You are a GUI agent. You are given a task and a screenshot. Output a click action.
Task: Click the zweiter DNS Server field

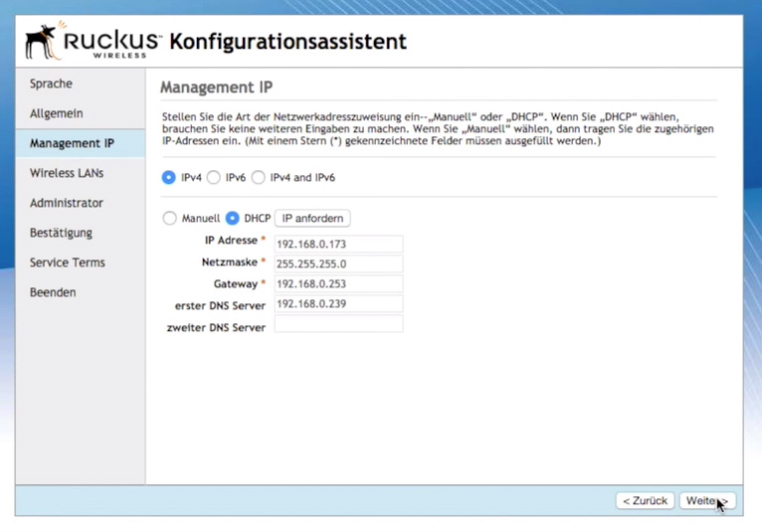[x=338, y=325]
